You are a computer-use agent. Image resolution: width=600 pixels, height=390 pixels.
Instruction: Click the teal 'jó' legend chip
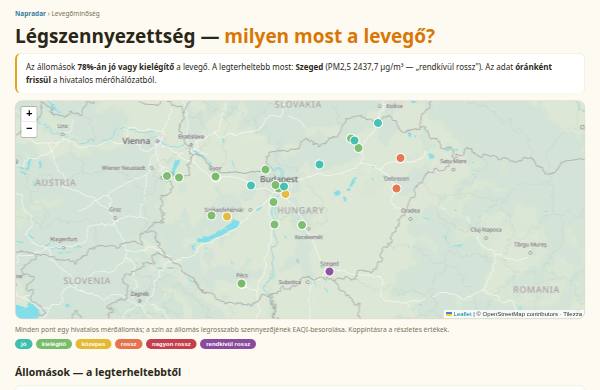(24, 344)
